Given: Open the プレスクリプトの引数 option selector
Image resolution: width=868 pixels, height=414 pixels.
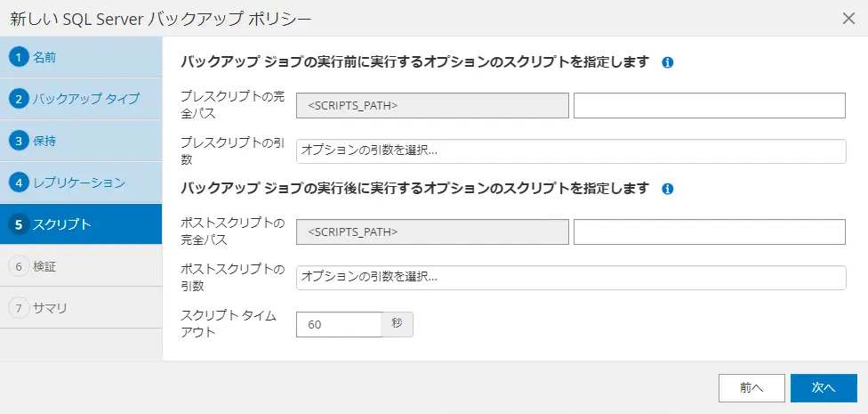Looking at the screenshot, I should tap(571, 151).
